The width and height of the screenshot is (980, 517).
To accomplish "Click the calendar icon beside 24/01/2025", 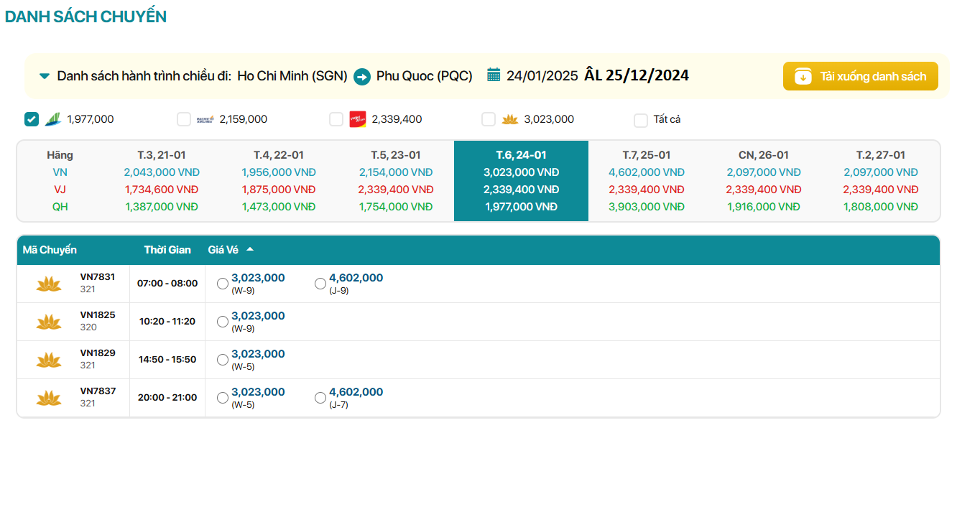I will point(494,75).
